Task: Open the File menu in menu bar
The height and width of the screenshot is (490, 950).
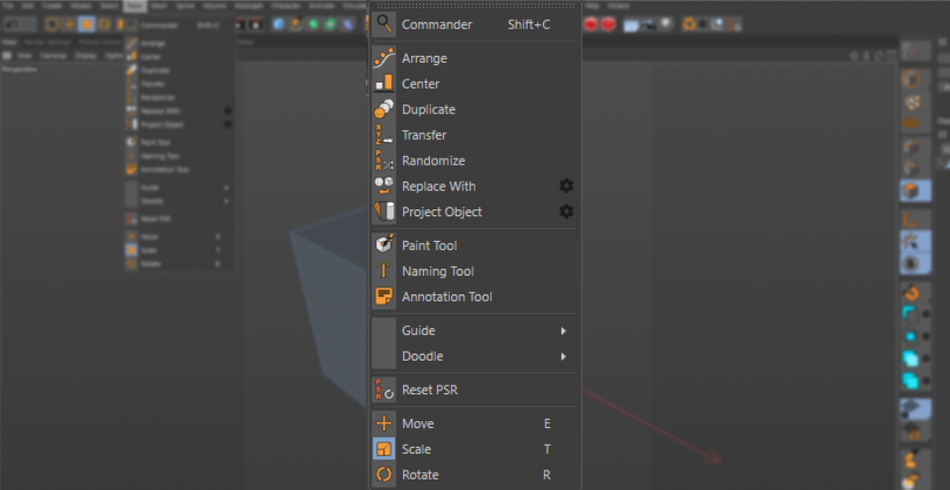Action: [x=8, y=5]
